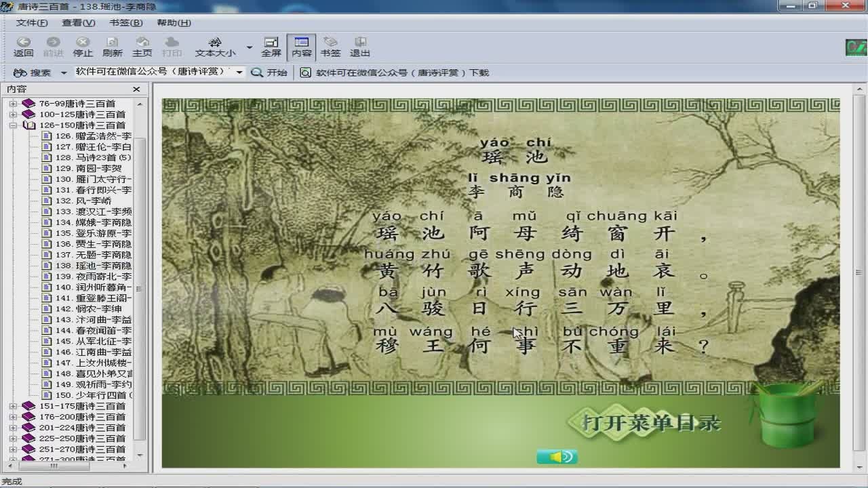Click the 刷新 refresh toolbar icon

click(x=113, y=47)
